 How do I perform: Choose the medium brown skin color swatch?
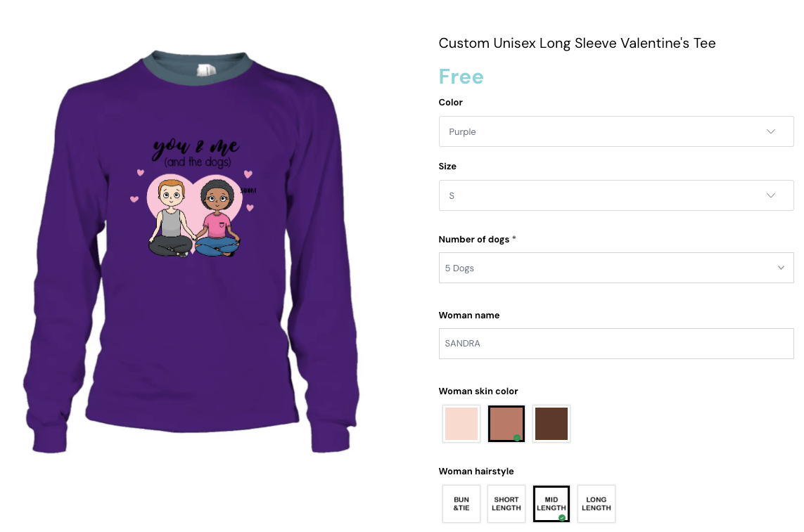point(506,424)
